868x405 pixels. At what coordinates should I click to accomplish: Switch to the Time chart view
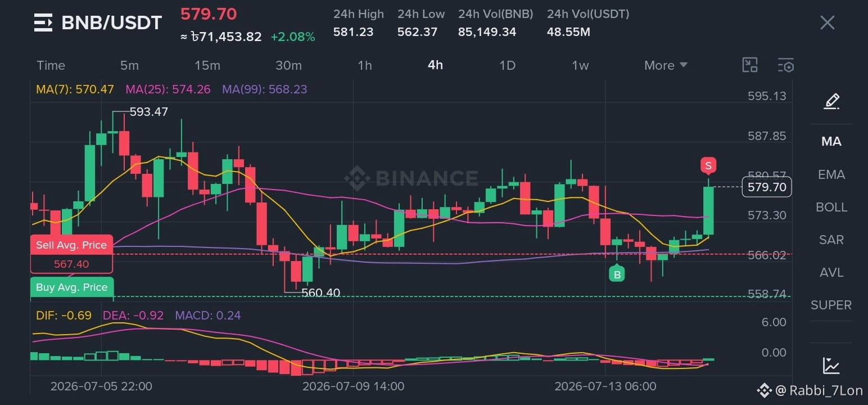(x=51, y=65)
